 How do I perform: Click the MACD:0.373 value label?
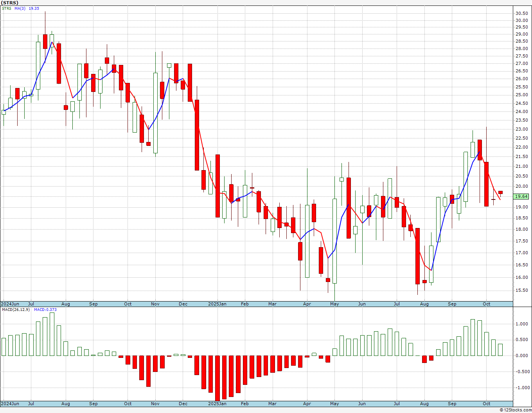pos(45,310)
